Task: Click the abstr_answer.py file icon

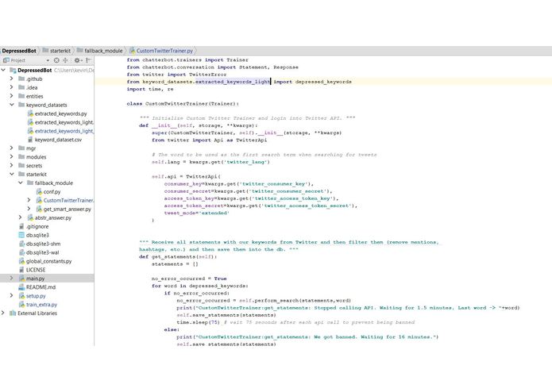Action: coord(30,217)
